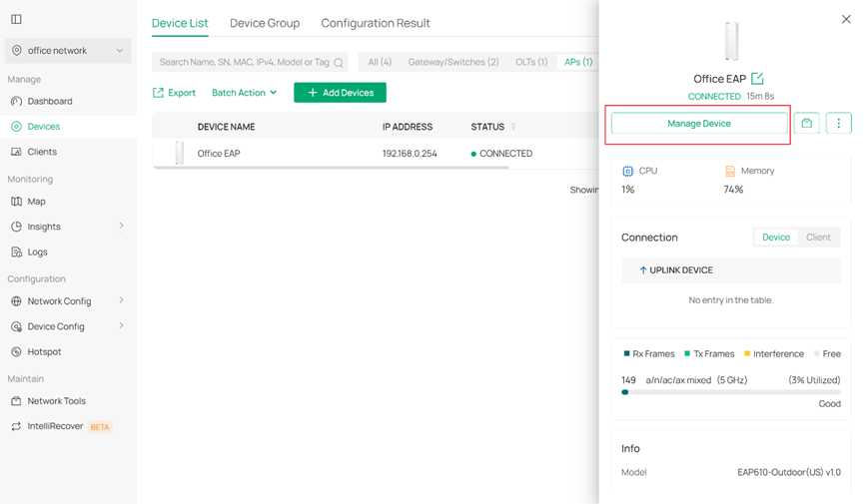Click the Device Config item

[56, 326]
